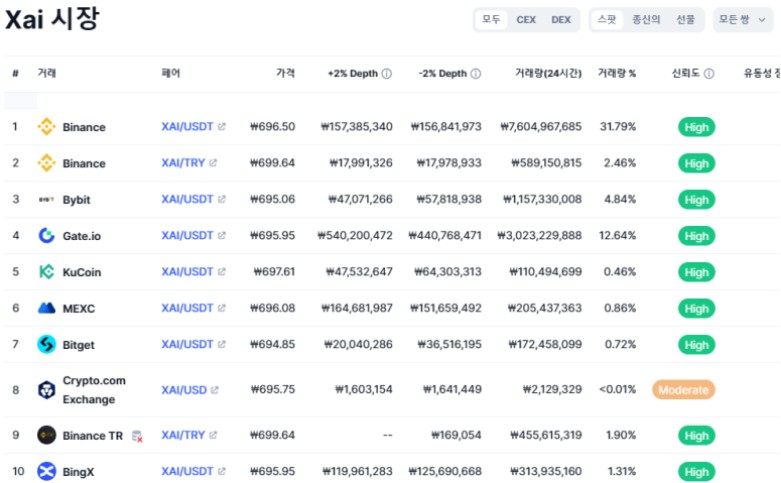Image resolution: width=781 pixels, height=483 pixels.
Task: Click the Bitget exchange logo
Action: [x=46, y=345]
